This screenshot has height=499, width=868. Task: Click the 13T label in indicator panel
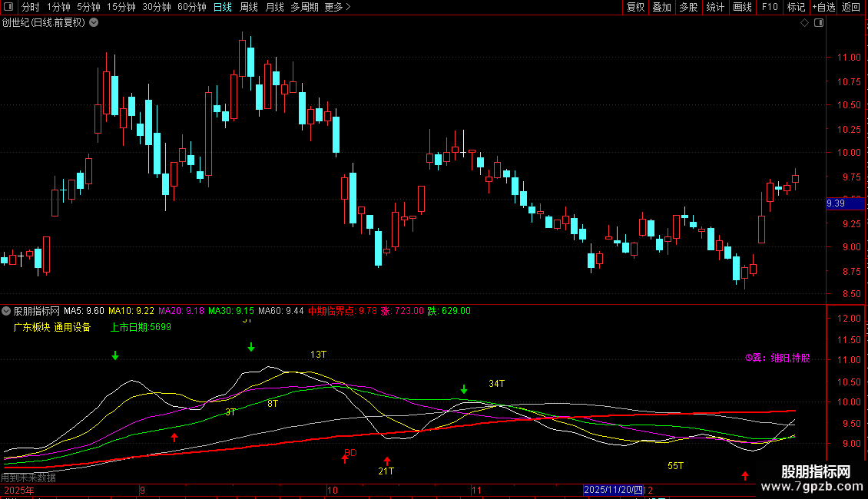pyautogui.click(x=318, y=354)
